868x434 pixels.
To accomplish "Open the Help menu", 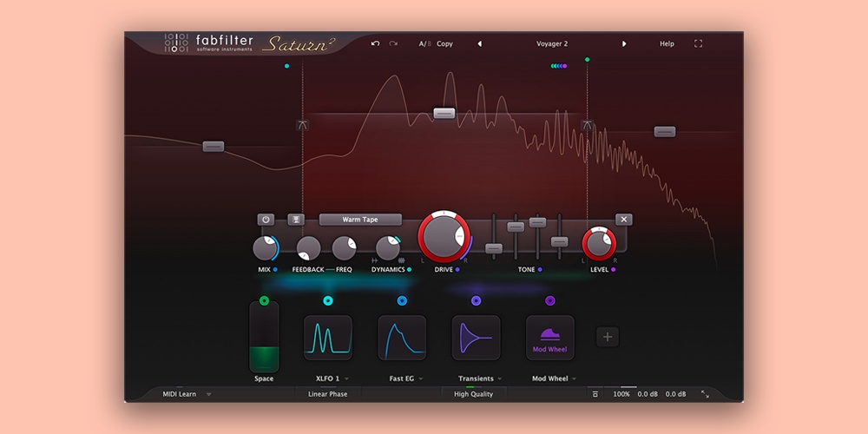I will tap(667, 43).
